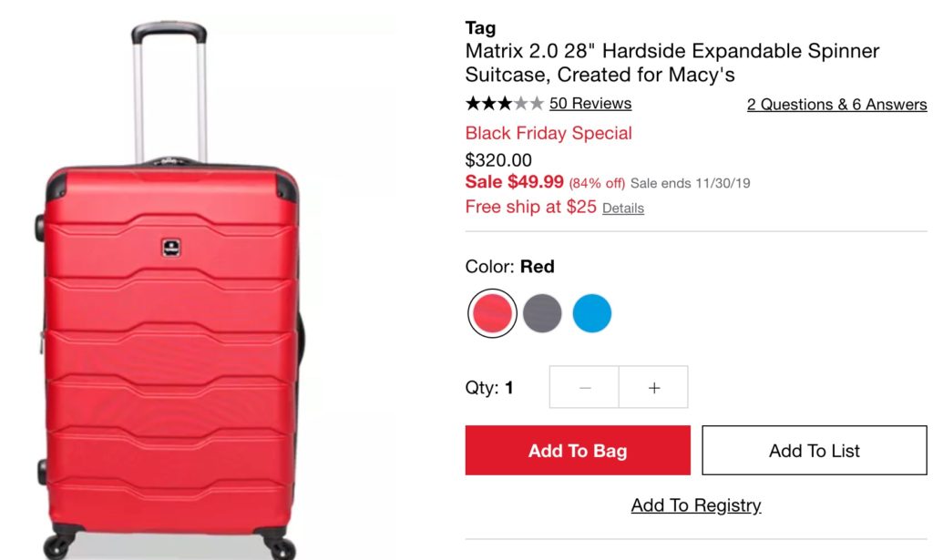Click the Matrix 2.0 product title
Image resolution: width=933 pixels, height=560 pixels.
672,63
